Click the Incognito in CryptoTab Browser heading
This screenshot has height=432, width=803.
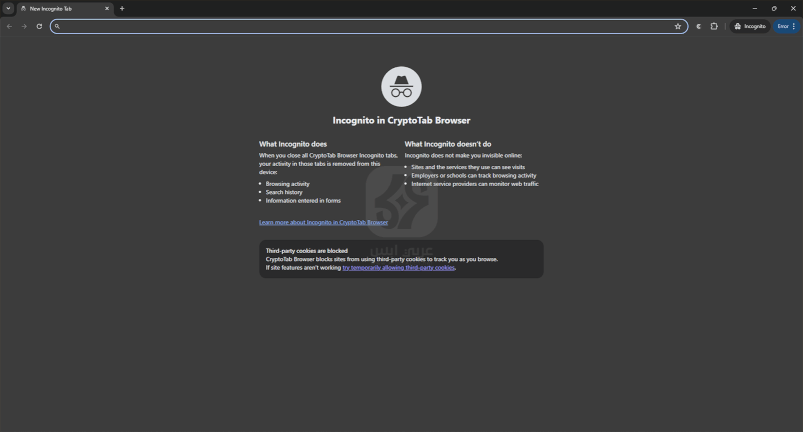402,120
